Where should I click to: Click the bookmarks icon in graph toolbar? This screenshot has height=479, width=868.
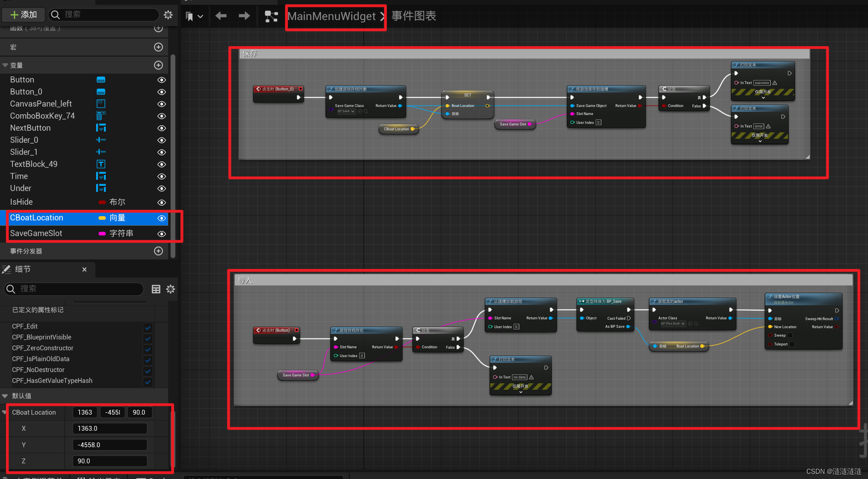click(190, 16)
